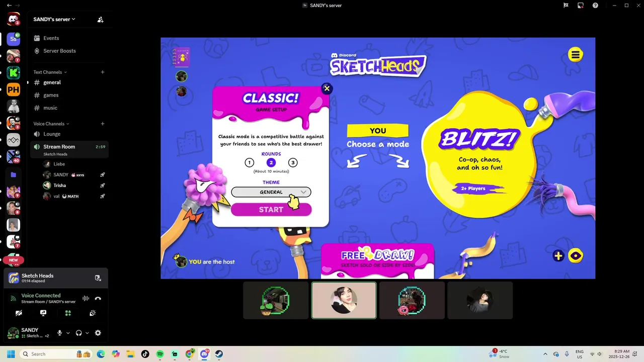Image resolution: width=644 pixels, height=362 pixels.
Task: Open audio output options arrow
Action: [87, 333]
